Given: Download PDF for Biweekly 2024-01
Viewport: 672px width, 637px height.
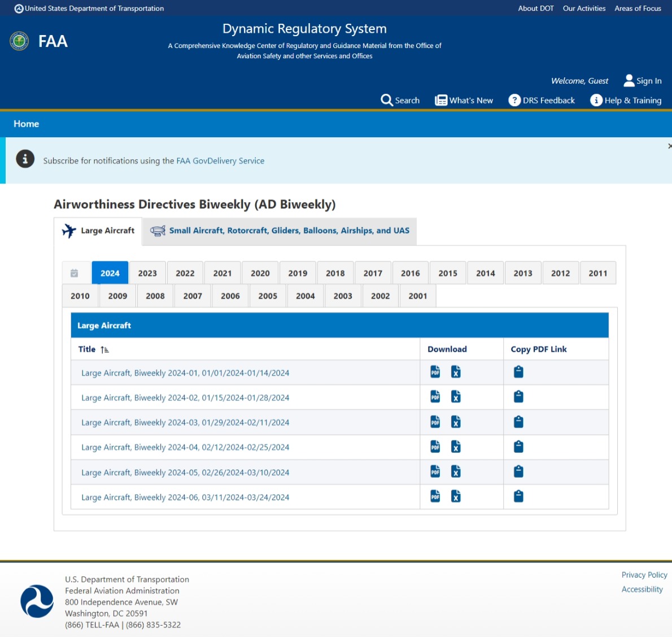Looking at the screenshot, I should click(435, 372).
